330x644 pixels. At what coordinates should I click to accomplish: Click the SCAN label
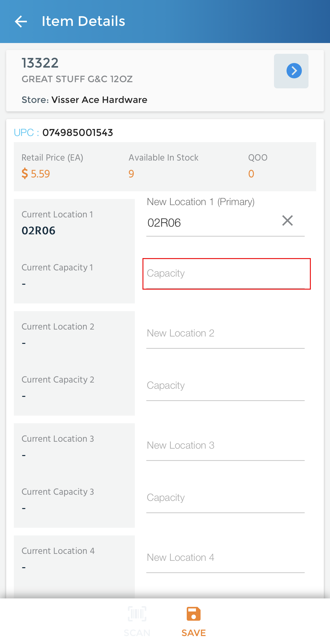pos(137,633)
